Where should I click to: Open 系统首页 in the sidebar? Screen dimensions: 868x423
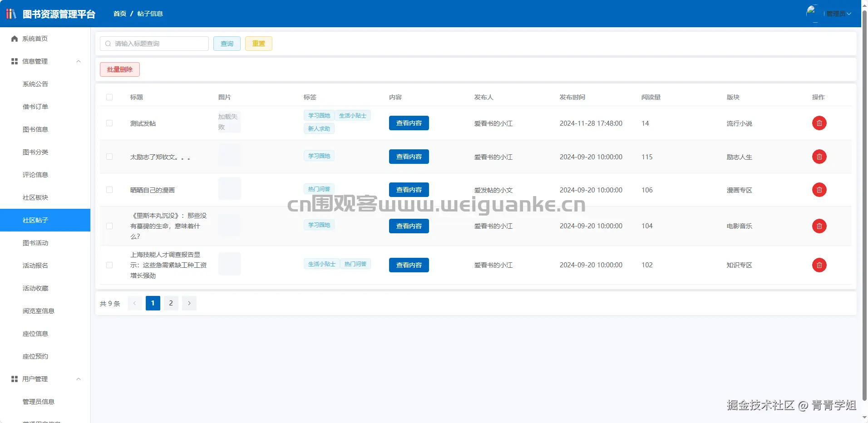pyautogui.click(x=45, y=39)
